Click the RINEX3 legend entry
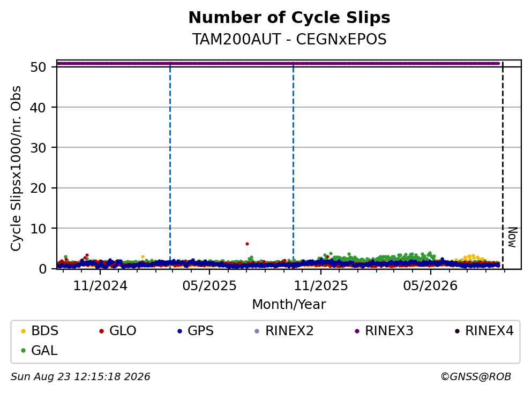Screen dimensions: 532x393 384,331
